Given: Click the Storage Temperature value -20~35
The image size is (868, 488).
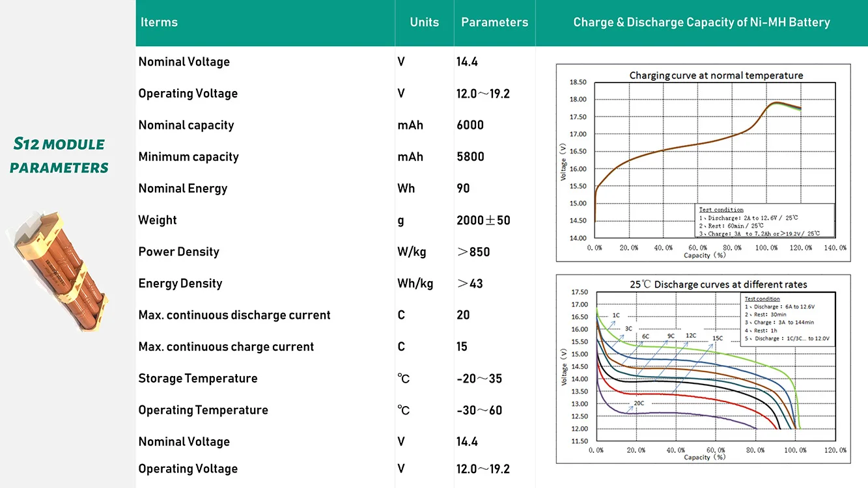Looking at the screenshot, I should [479, 379].
